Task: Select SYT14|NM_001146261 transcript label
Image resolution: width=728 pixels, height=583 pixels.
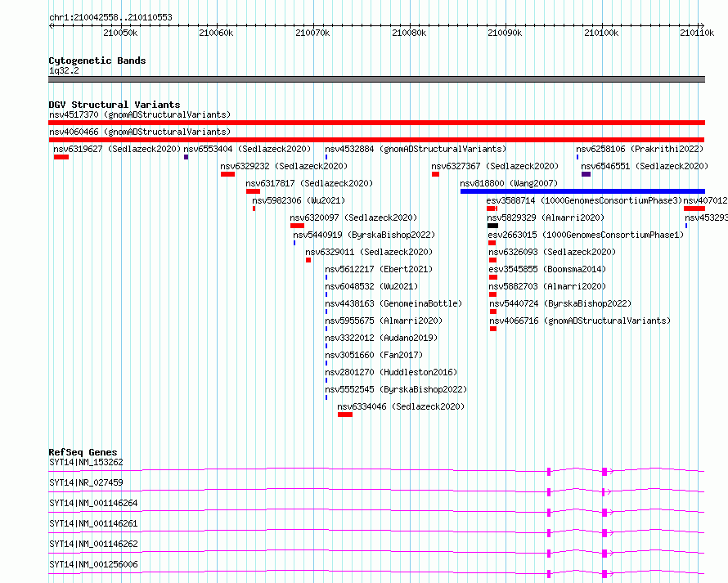Action: [94, 523]
